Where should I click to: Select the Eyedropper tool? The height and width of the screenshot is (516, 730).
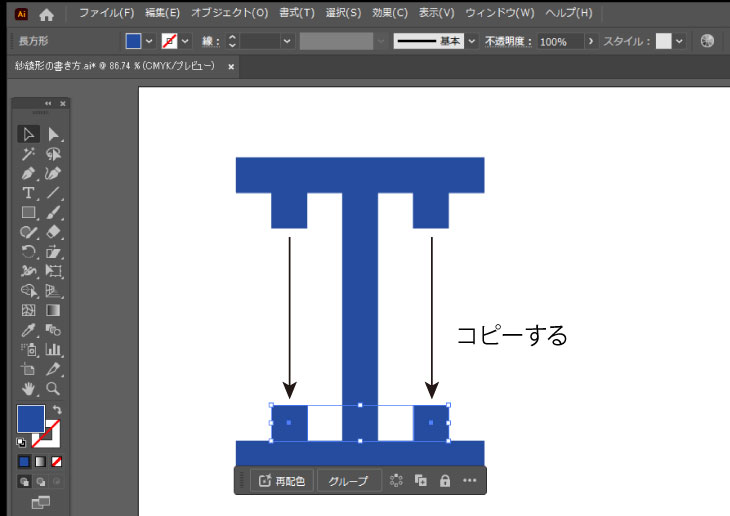[x=29, y=329]
